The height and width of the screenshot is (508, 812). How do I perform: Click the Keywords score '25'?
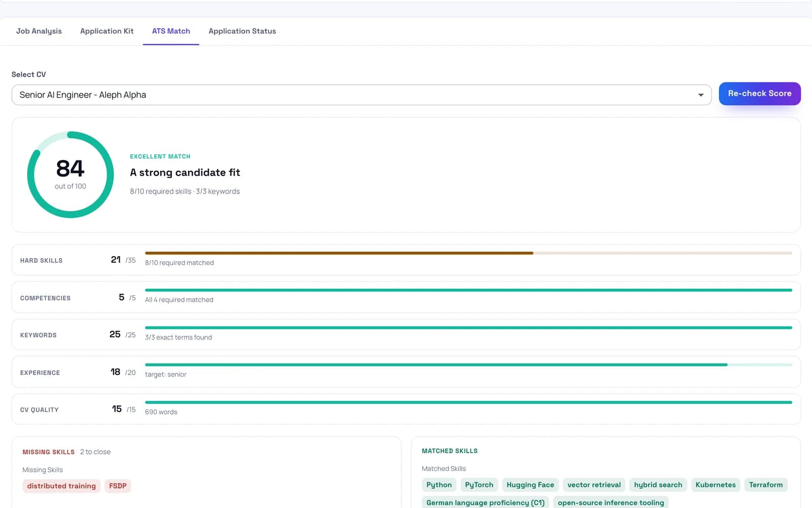[x=115, y=334]
